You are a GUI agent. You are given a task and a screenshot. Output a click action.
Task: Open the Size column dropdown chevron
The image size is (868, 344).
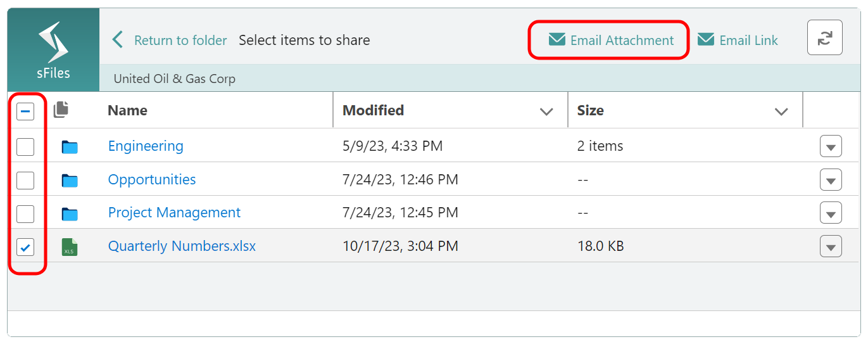click(781, 111)
